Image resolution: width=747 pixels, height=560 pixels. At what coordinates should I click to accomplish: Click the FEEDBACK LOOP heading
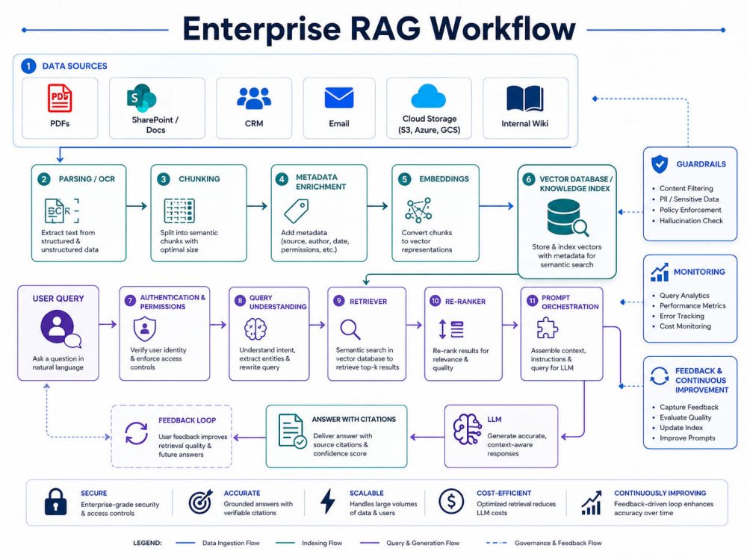(x=187, y=420)
